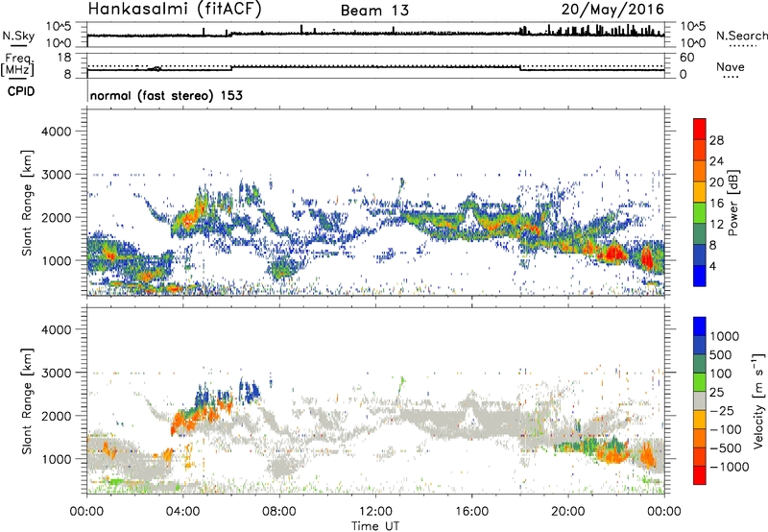
Task: Click the left 10^5 tick on the N.Sky axis
Action: 59,26
